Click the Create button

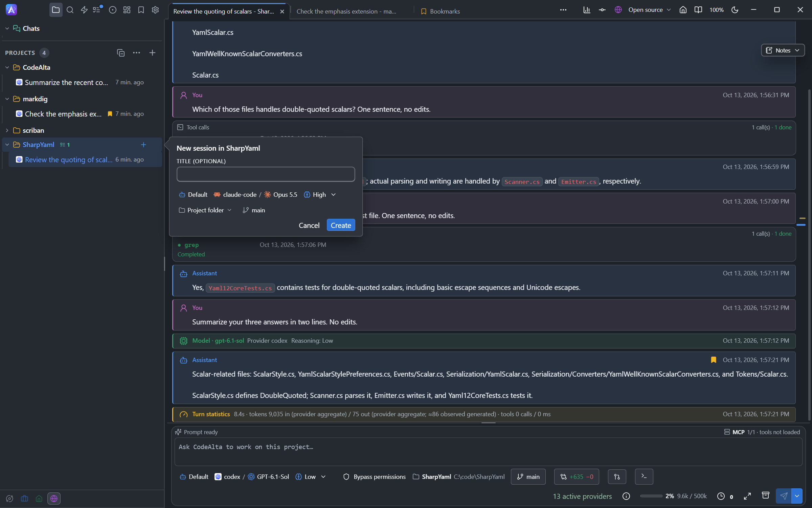341,225
